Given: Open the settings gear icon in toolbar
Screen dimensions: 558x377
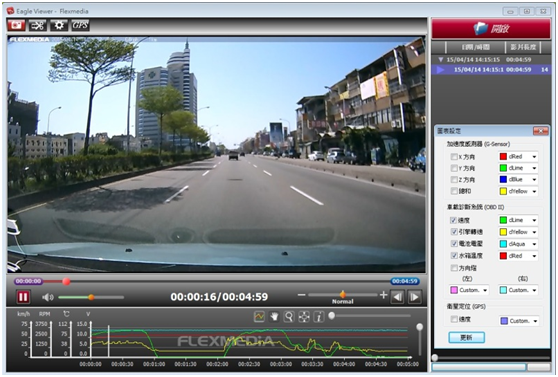Looking at the screenshot, I should pyautogui.click(x=59, y=25).
